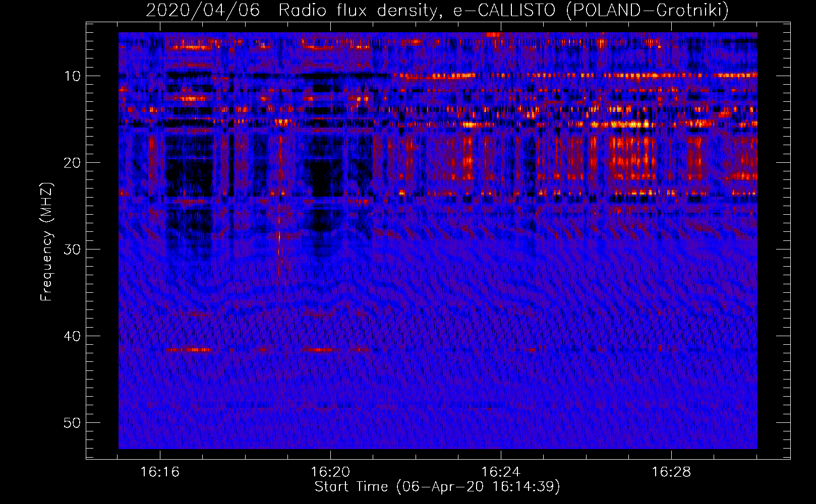Click the frequency tick label 30
This screenshot has height=504, width=816.
73,249
